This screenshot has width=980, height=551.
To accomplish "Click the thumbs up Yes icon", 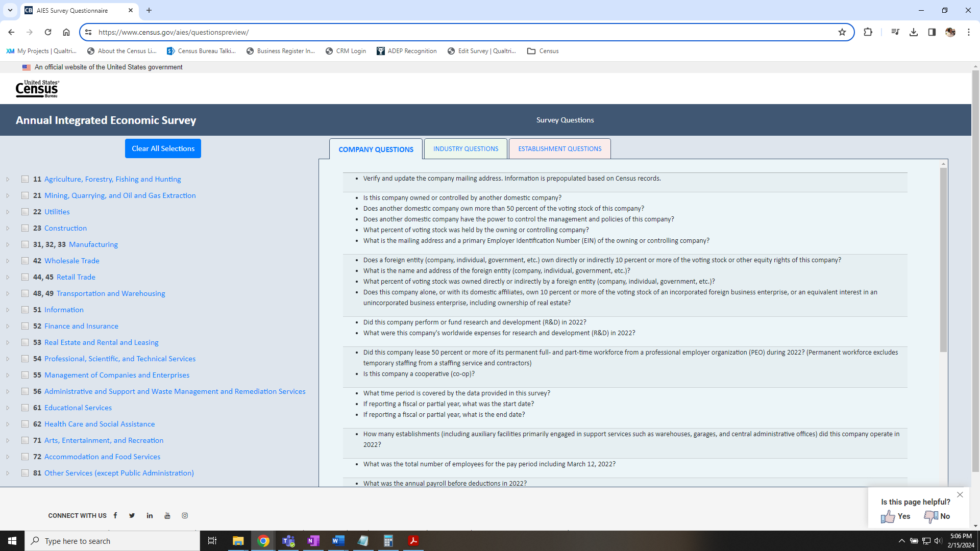I will [x=888, y=516].
